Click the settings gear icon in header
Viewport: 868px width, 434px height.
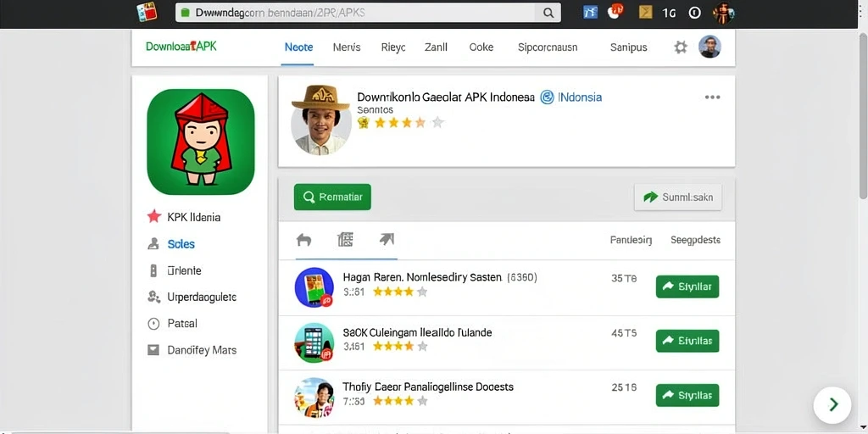tap(681, 47)
